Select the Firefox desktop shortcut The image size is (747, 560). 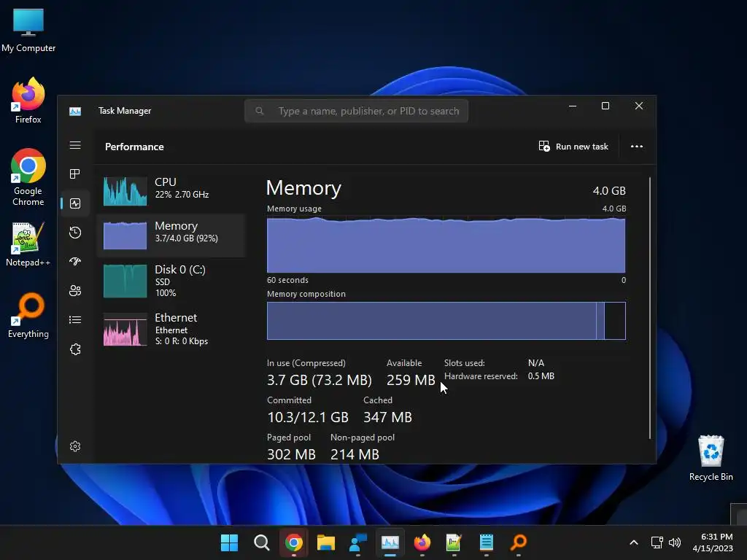[28, 101]
